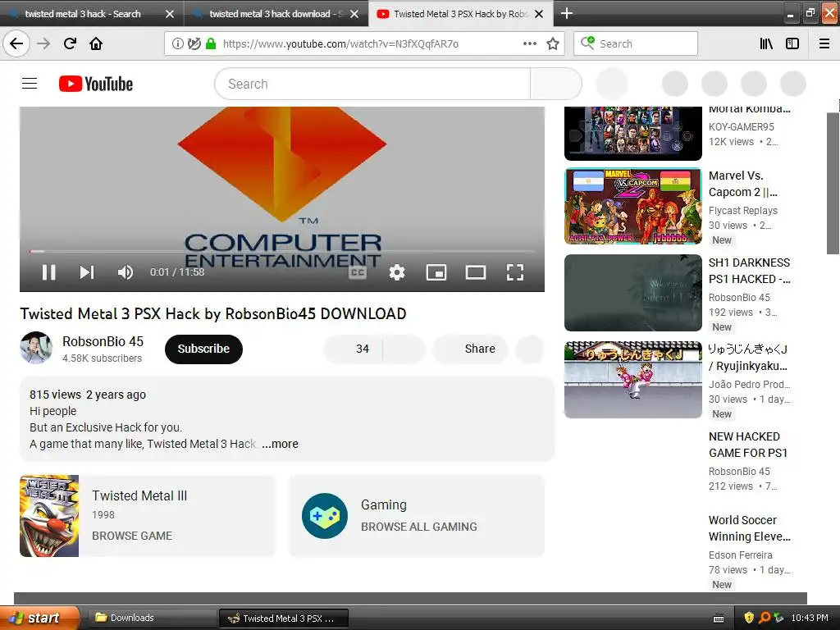Mute the video volume
Screen dimensions: 840x630
point(126,272)
